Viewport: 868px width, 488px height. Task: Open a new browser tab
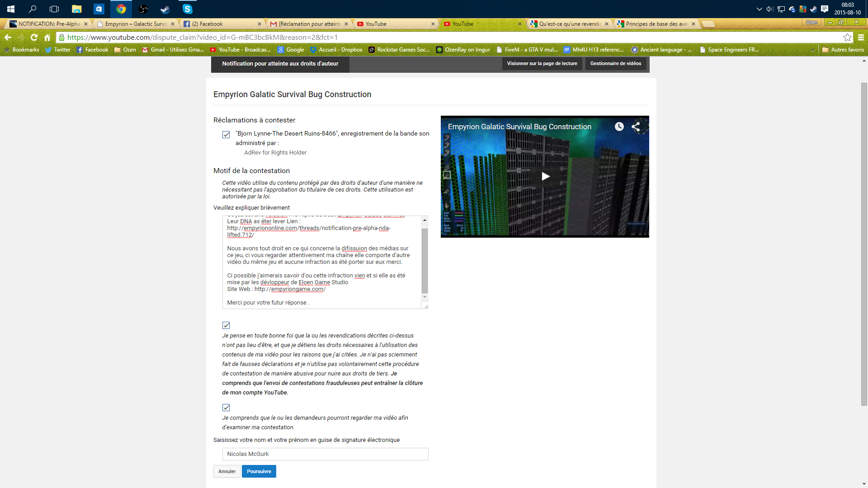tap(708, 24)
